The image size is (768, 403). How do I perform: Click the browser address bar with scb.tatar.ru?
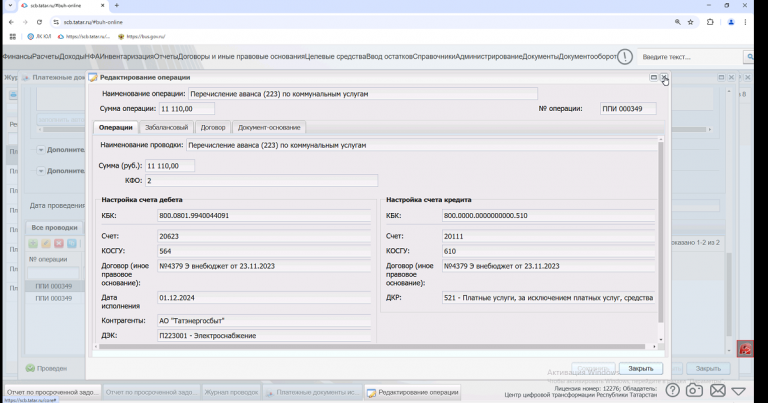[x=362, y=22]
